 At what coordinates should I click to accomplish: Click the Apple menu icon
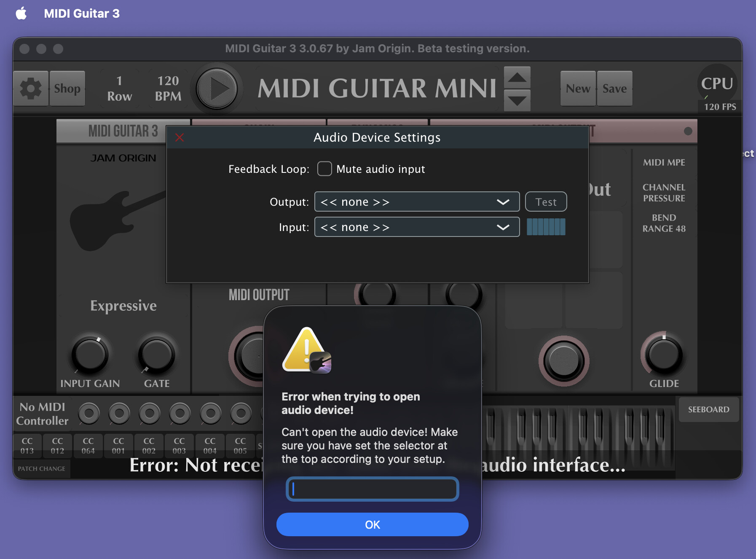21,13
